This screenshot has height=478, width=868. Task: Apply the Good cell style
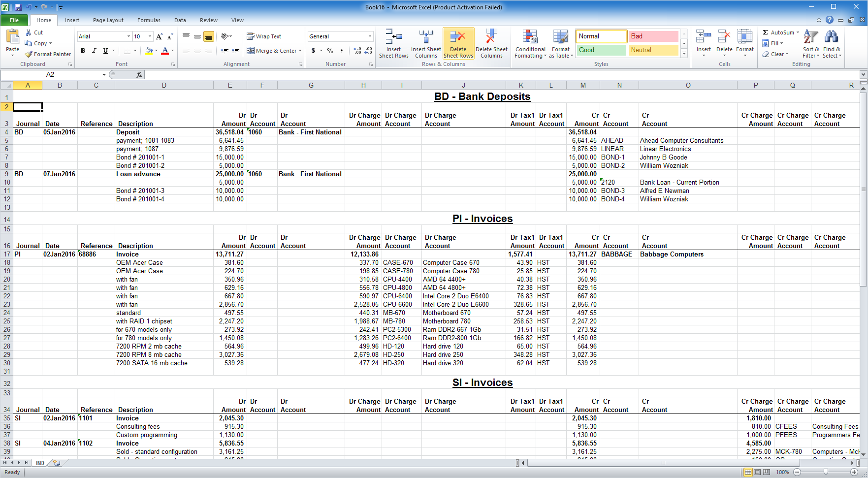(x=601, y=50)
